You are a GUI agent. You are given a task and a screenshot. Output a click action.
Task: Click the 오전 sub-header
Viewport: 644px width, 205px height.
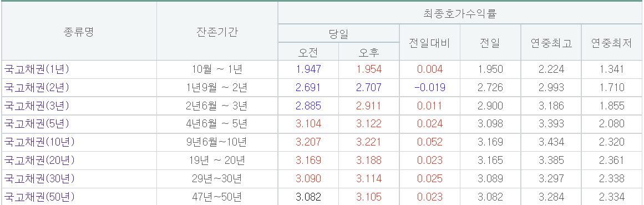pyautogui.click(x=308, y=52)
